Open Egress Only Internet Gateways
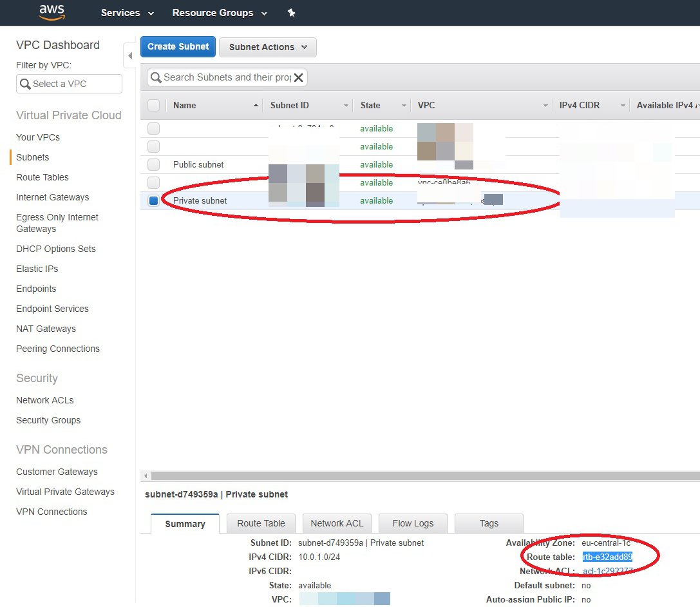 (x=57, y=223)
